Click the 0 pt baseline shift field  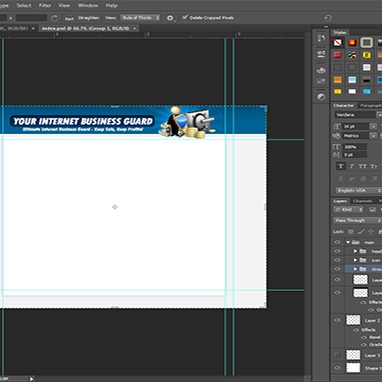354,155
